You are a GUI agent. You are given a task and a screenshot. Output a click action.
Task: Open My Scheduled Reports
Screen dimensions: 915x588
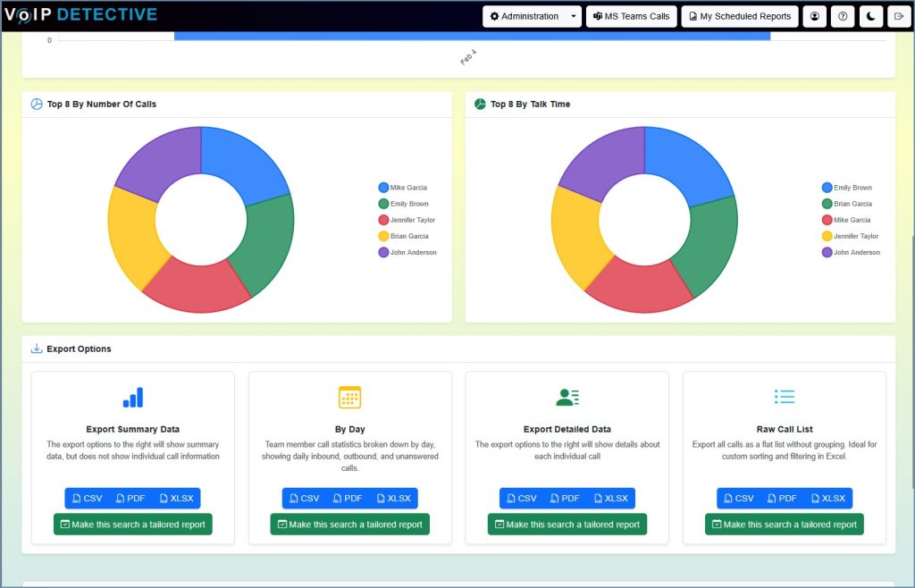(x=742, y=15)
